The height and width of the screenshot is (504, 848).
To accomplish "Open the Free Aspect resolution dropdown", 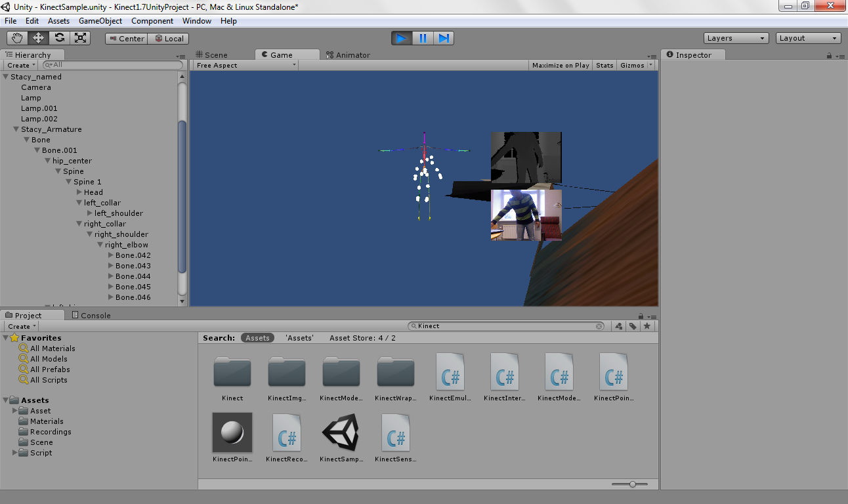I will coord(244,65).
